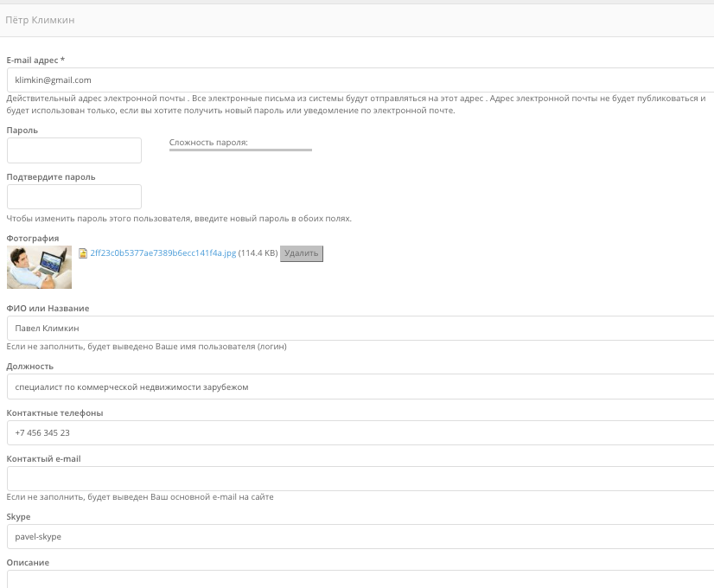This screenshot has width=714, height=588.
Task: Click the ФИО или Название input field
Action: 360,328
